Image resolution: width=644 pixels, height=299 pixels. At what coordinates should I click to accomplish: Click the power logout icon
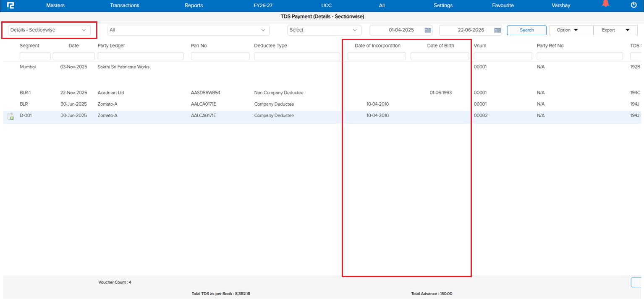(634, 5)
